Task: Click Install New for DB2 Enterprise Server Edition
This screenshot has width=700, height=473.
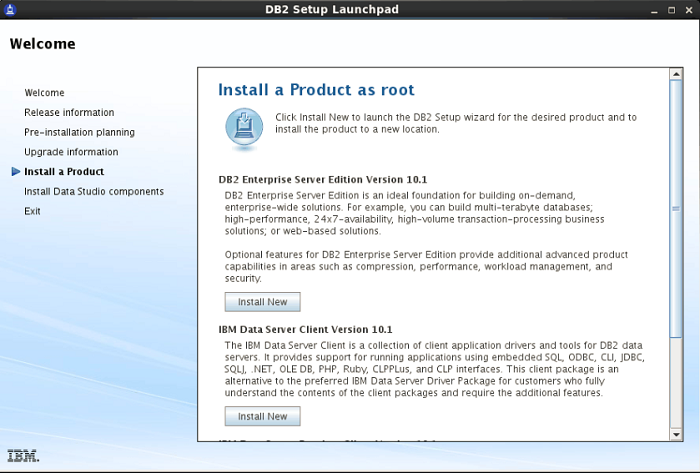Action: [262, 302]
